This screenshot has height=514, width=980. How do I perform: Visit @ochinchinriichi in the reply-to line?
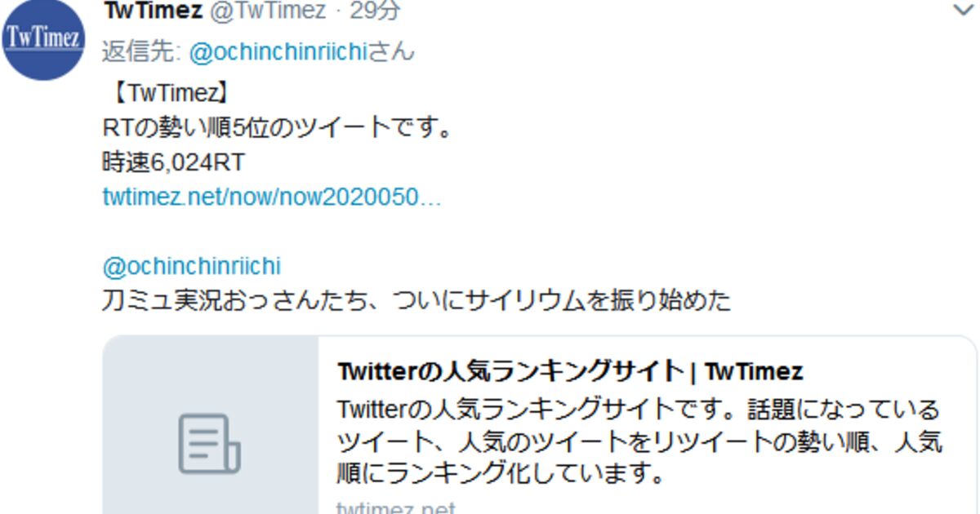tap(278, 52)
